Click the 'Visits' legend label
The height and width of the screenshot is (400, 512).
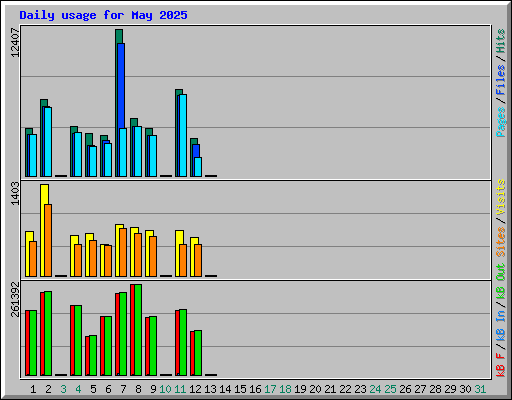pyautogui.click(x=500, y=197)
